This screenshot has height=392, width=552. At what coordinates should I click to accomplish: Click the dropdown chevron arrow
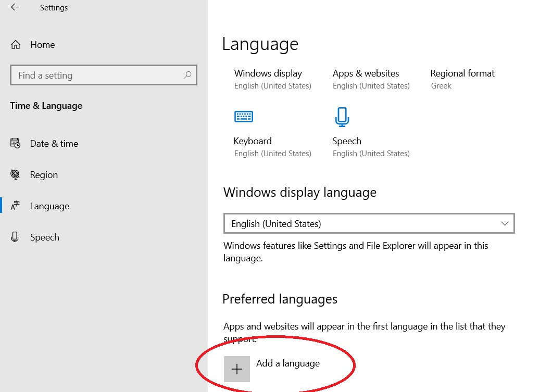click(x=505, y=223)
